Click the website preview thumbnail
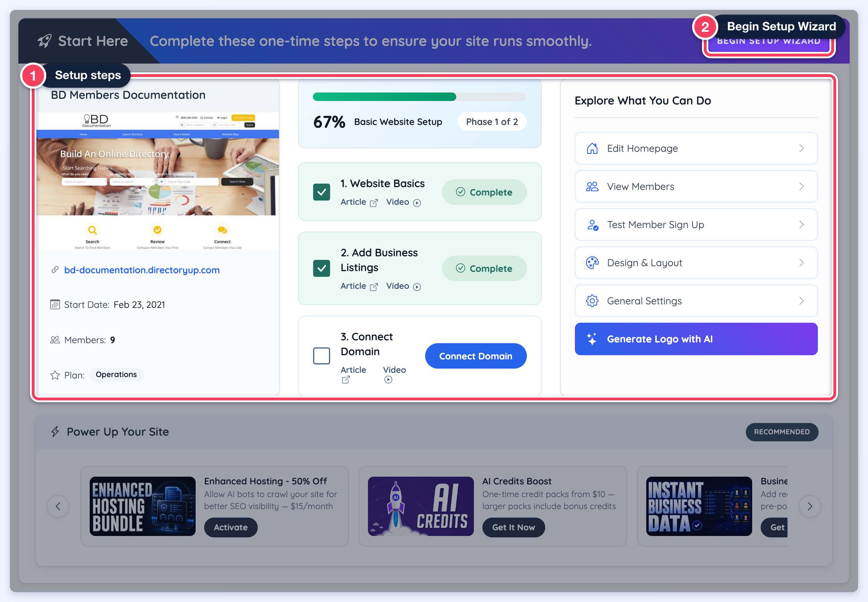 tap(158, 181)
